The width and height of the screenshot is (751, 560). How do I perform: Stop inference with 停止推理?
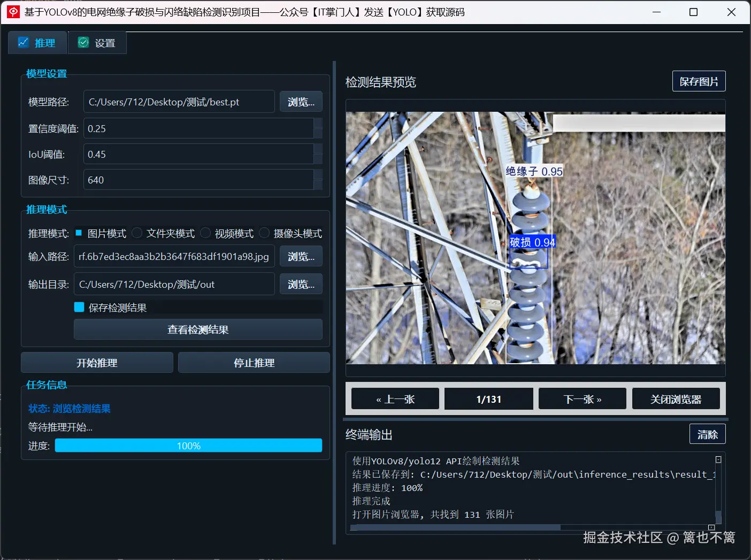(x=254, y=363)
